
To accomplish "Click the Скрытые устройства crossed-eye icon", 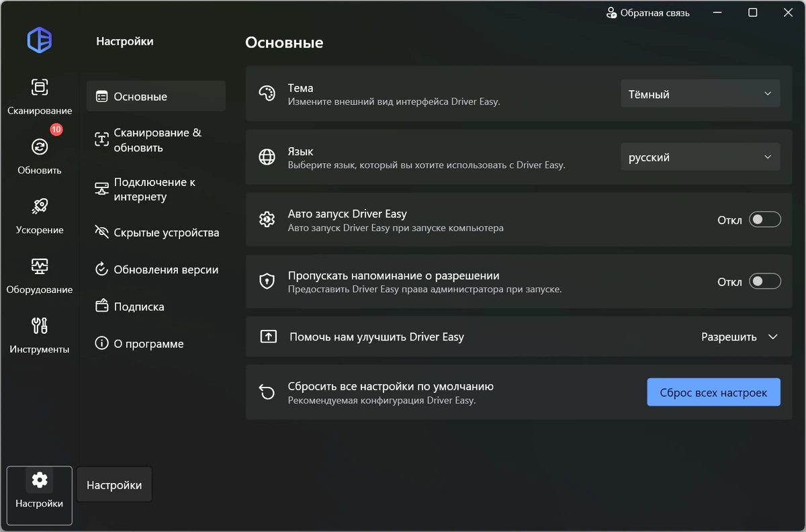I will tap(101, 232).
